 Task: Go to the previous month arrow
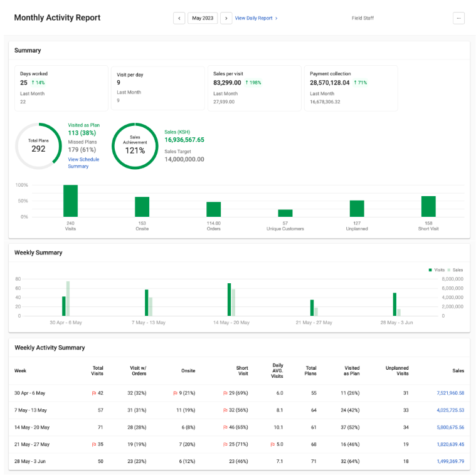(x=179, y=18)
